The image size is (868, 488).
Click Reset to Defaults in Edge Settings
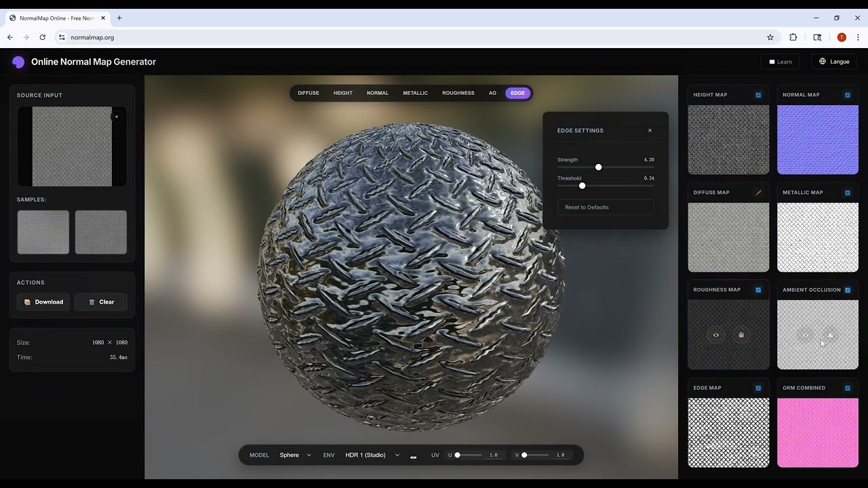pos(606,207)
